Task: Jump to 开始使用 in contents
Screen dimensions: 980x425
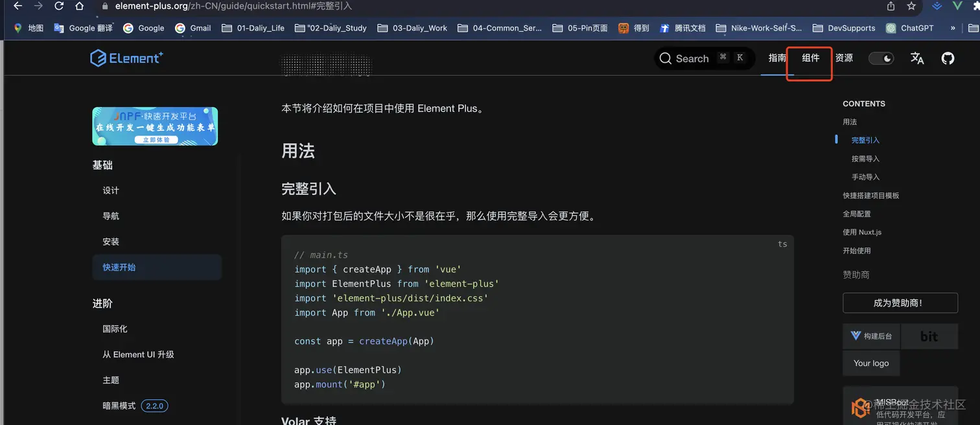Action: (x=857, y=251)
